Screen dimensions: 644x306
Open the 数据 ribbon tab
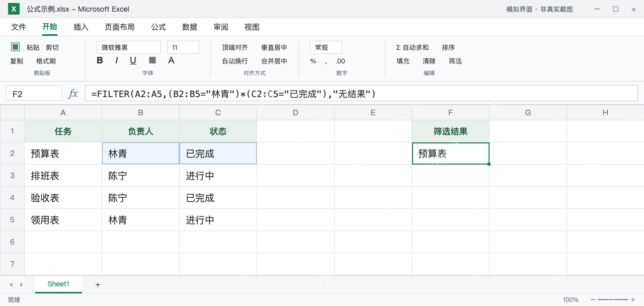pos(190,27)
